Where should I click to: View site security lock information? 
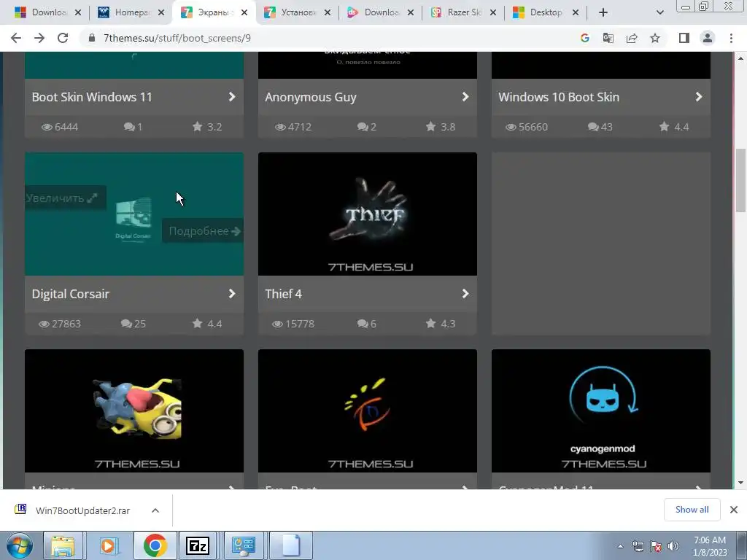92,38
